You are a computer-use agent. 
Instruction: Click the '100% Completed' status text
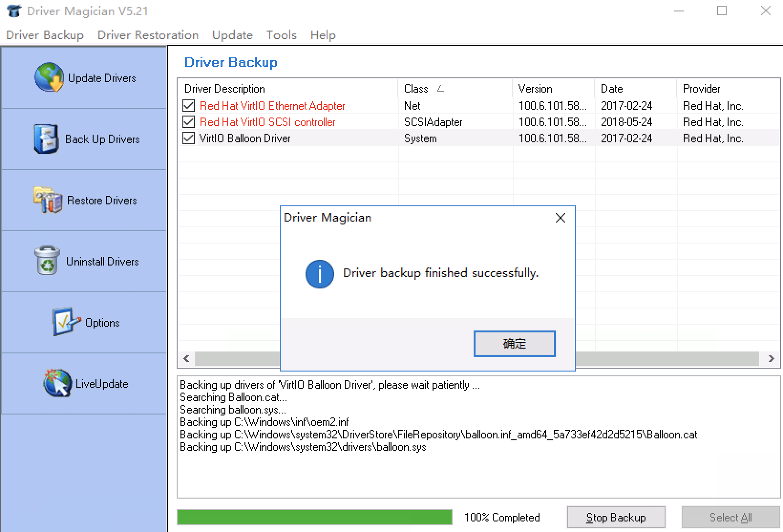point(502,518)
